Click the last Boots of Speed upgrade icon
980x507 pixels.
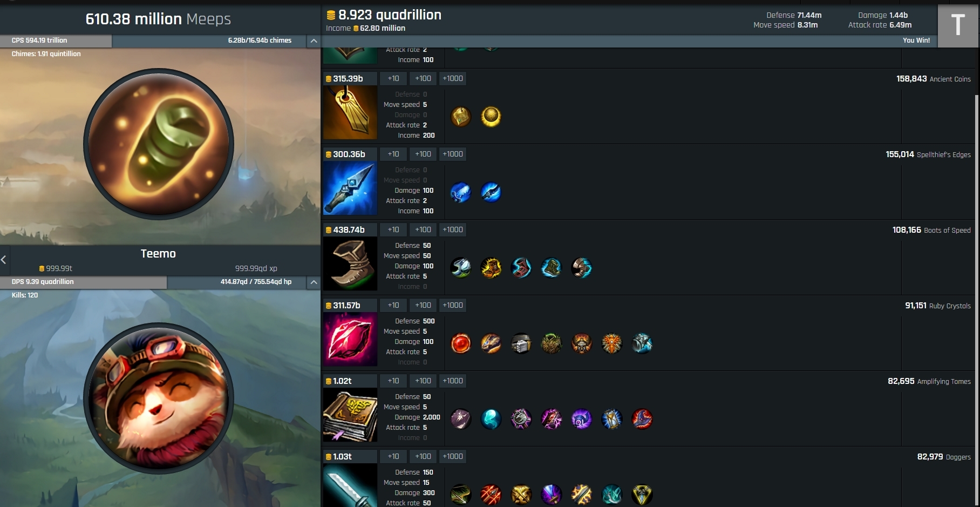(x=582, y=268)
